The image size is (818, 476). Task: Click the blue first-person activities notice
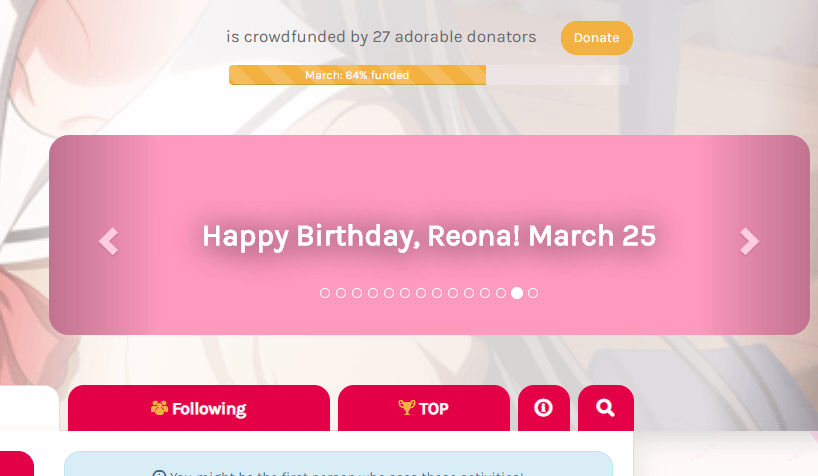(338, 465)
